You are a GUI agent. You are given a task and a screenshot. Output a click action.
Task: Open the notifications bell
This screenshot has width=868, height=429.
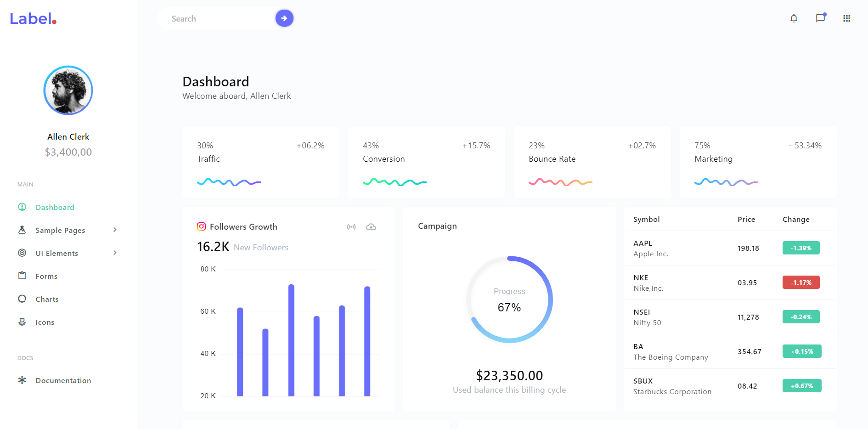click(x=794, y=18)
